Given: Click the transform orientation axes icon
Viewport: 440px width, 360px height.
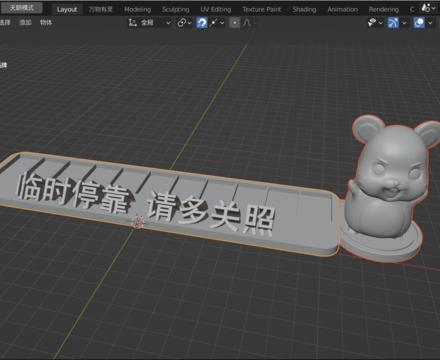Looking at the screenshot, I should click(133, 23).
